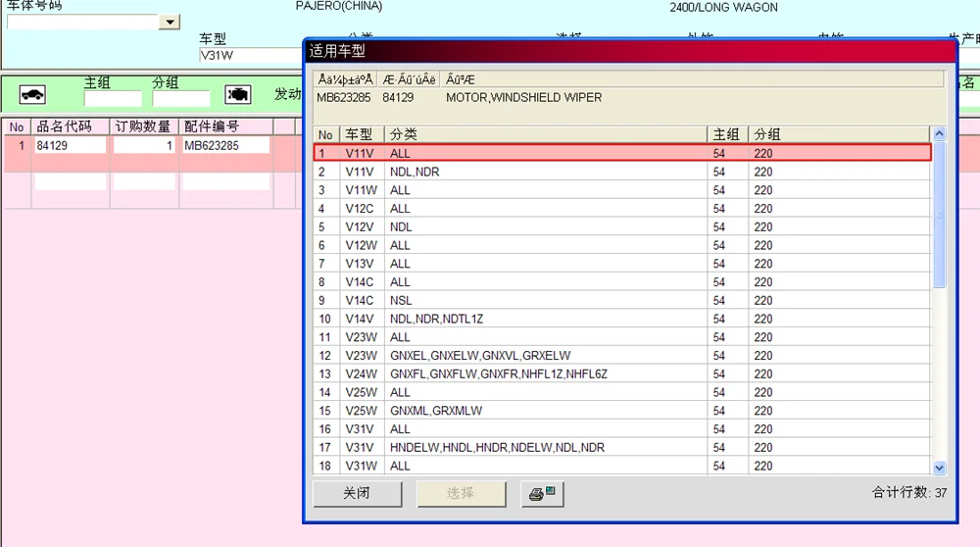Click part code cell 84129 in order list
980x547 pixels.
70,146
